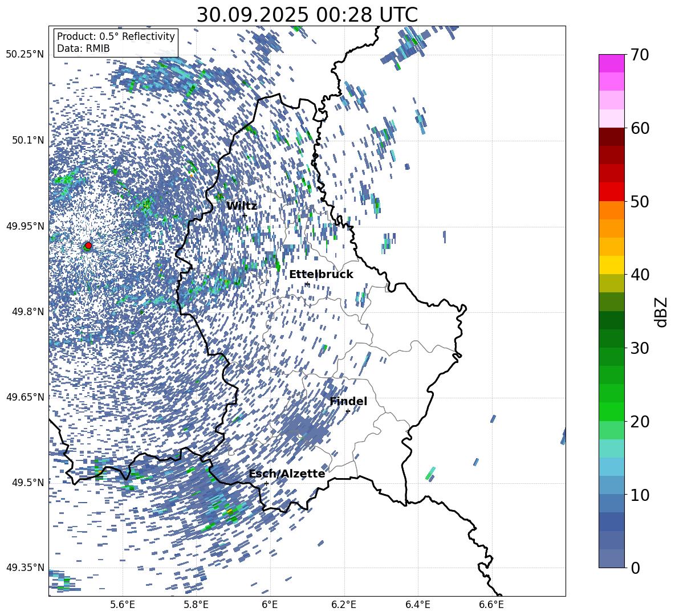Click the 5.8°E longitude label
The height and width of the screenshot is (616, 675).
click(x=196, y=605)
